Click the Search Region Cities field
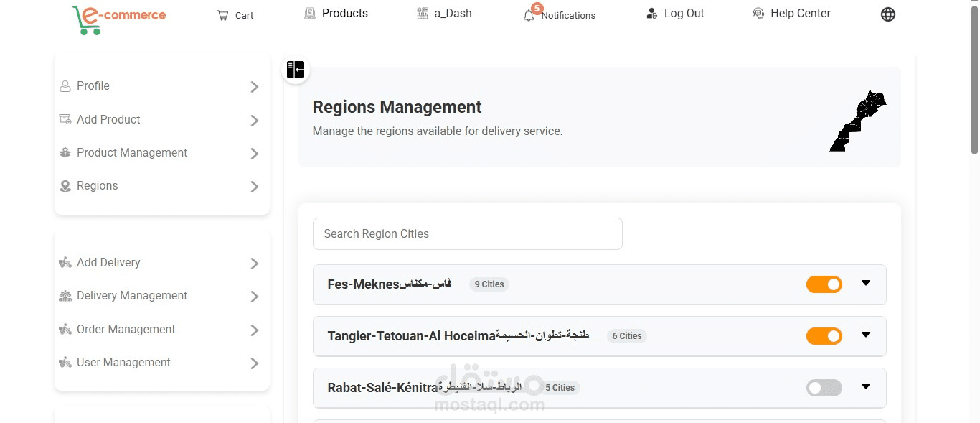Viewport: 980px width, 423px height. tap(468, 234)
